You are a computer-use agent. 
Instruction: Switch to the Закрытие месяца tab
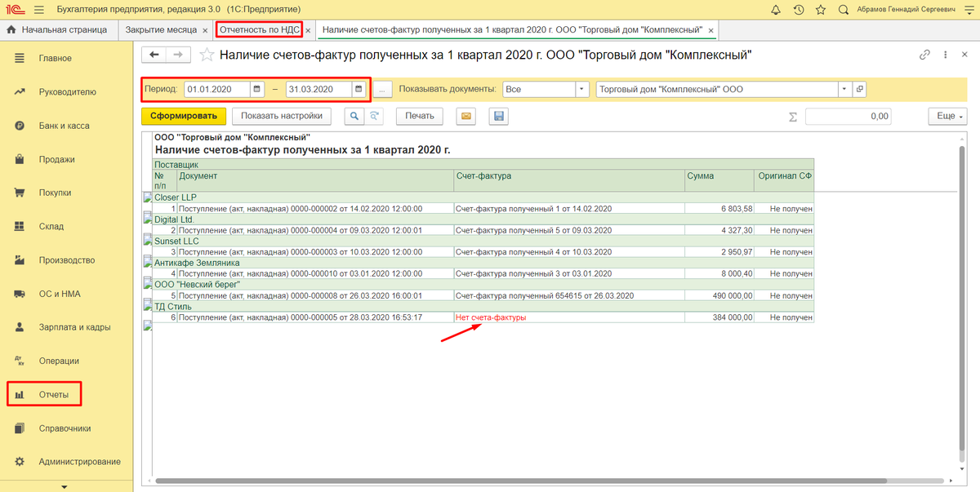[161, 30]
